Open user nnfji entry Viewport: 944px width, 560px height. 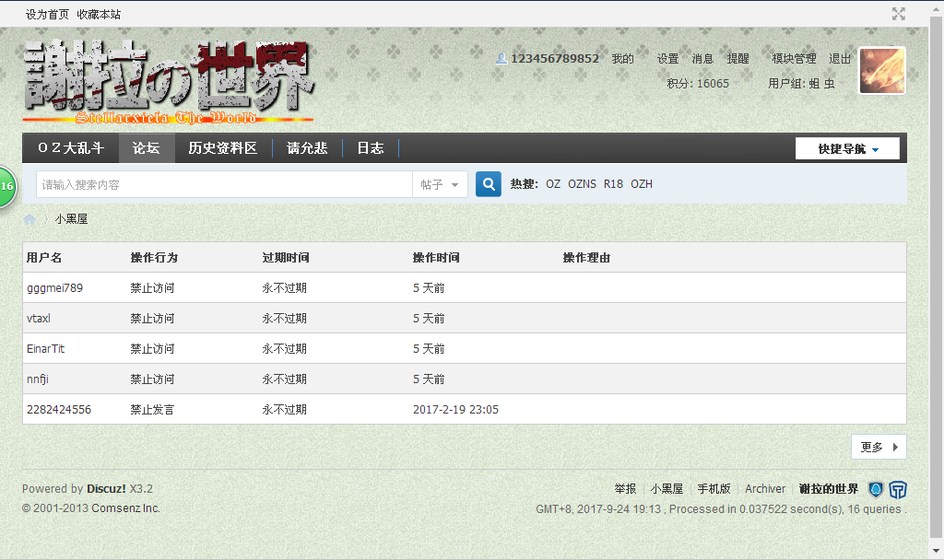[x=37, y=379]
